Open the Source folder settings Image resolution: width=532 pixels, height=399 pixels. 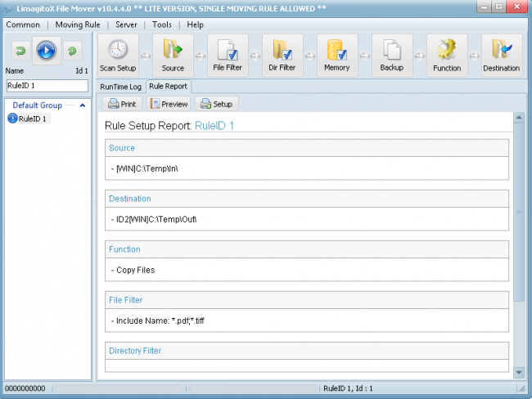[173, 55]
